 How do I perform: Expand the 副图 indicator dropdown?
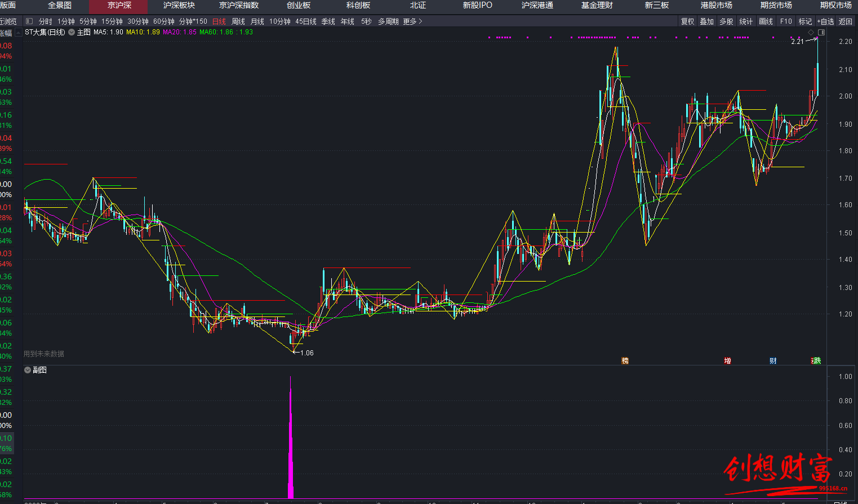[x=27, y=370]
